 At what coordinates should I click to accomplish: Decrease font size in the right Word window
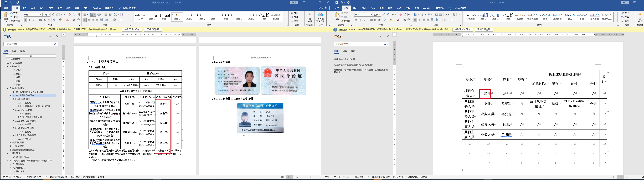(x=388, y=14)
